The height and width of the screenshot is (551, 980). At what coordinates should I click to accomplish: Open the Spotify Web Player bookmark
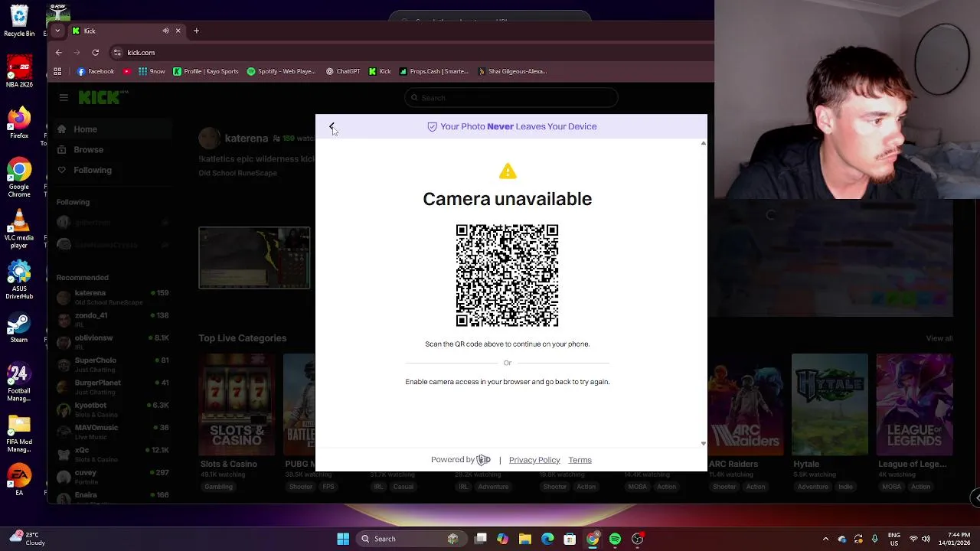click(x=281, y=71)
